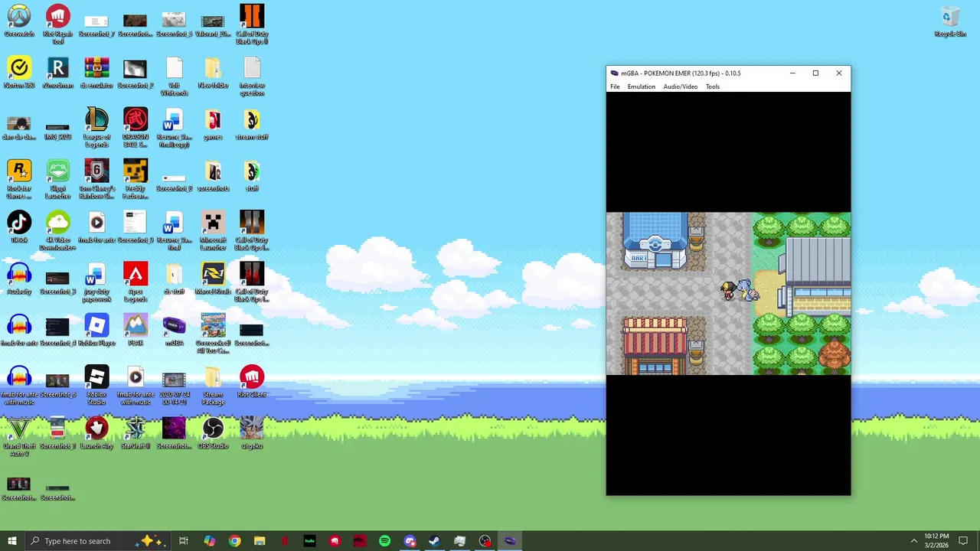Open Task View from the taskbar
980x551 pixels.
[x=184, y=541]
